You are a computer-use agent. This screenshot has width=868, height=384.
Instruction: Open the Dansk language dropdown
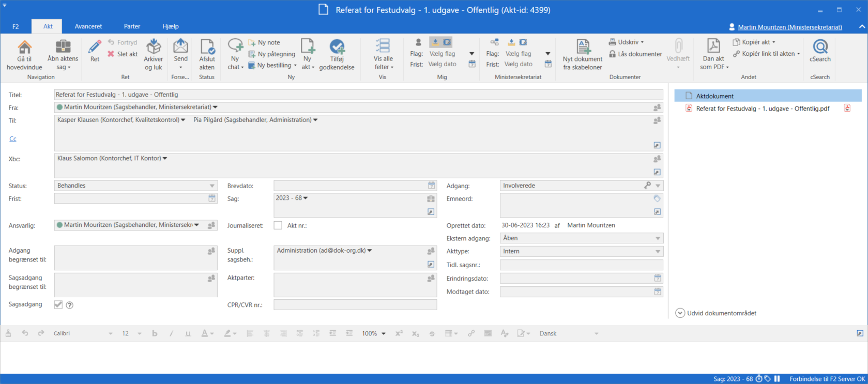pos(569,333)
